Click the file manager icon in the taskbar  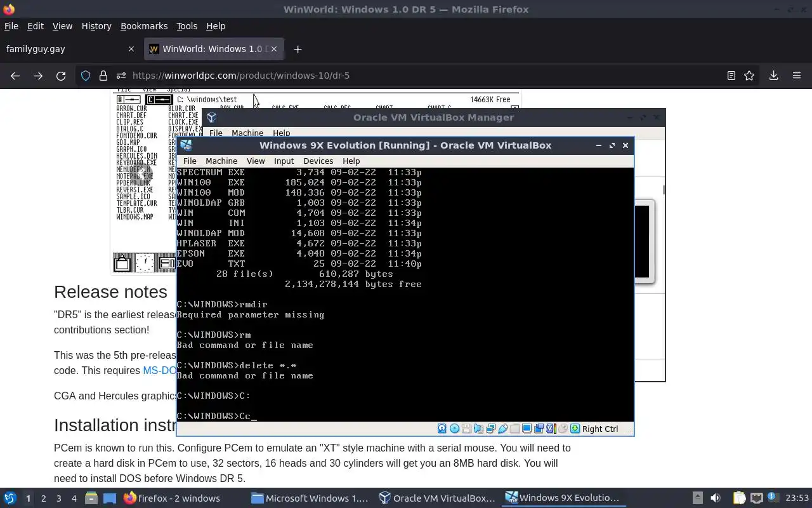click(x=91, y=498)
